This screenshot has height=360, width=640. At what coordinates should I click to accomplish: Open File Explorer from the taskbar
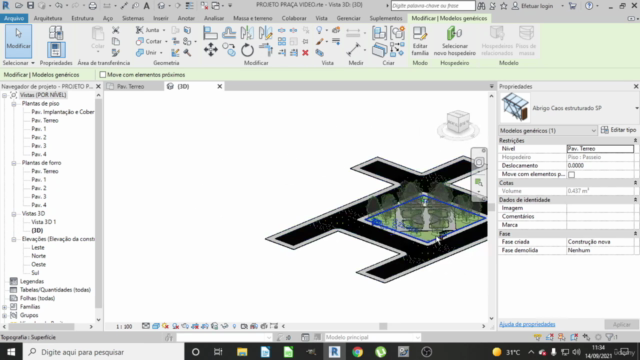(242, 352)
